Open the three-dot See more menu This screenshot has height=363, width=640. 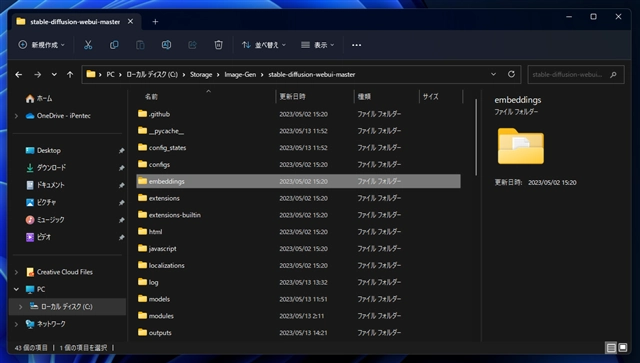coord(356,45)
